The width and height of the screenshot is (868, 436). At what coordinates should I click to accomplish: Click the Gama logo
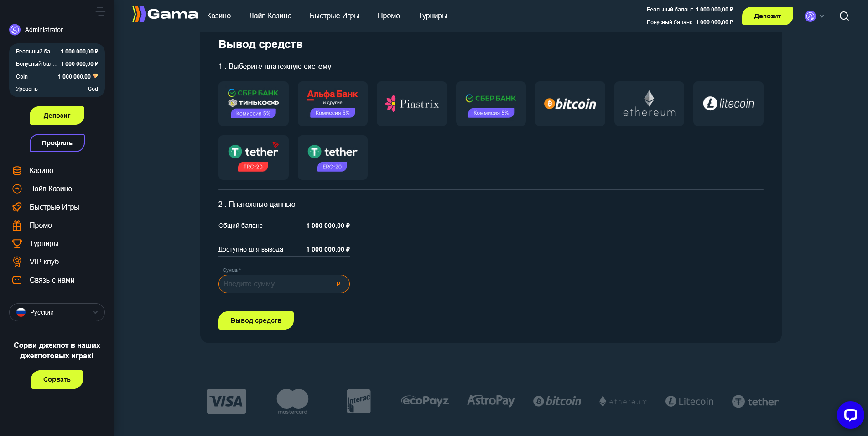coord(165,15)
